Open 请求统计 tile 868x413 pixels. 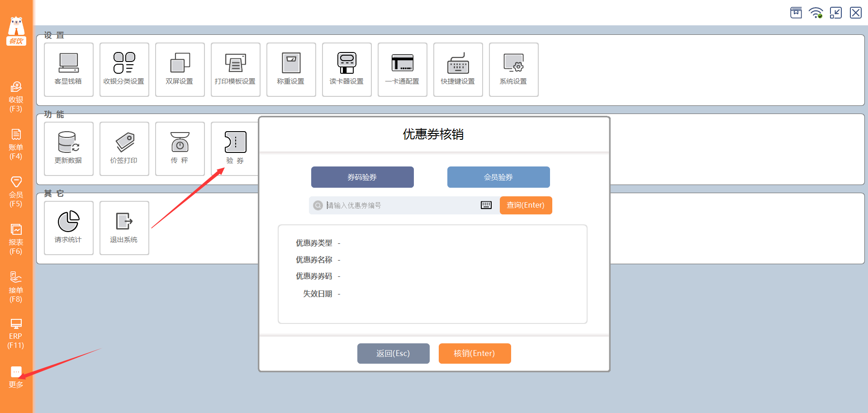69,228
